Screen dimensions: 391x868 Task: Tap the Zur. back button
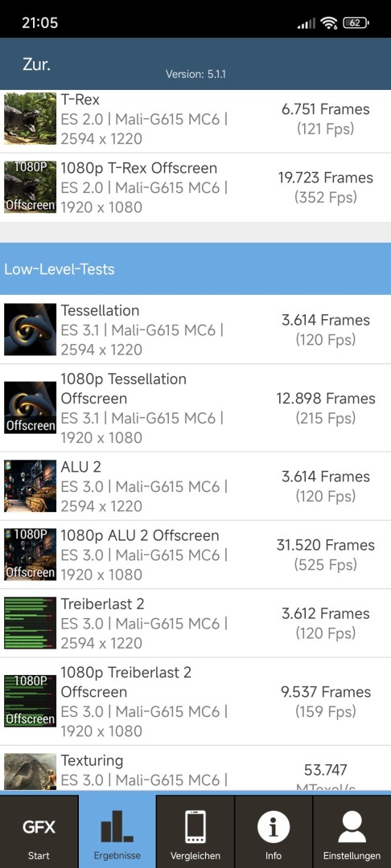point(36,64)
